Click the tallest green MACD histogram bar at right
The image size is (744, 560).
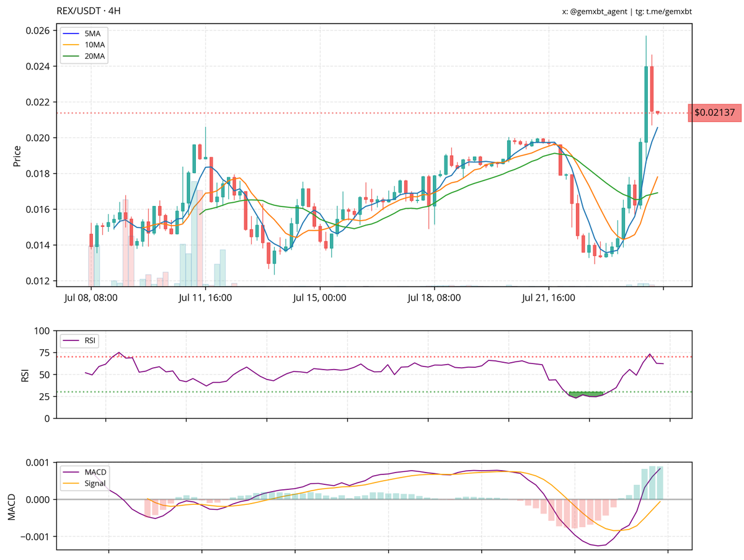[652, 482]
